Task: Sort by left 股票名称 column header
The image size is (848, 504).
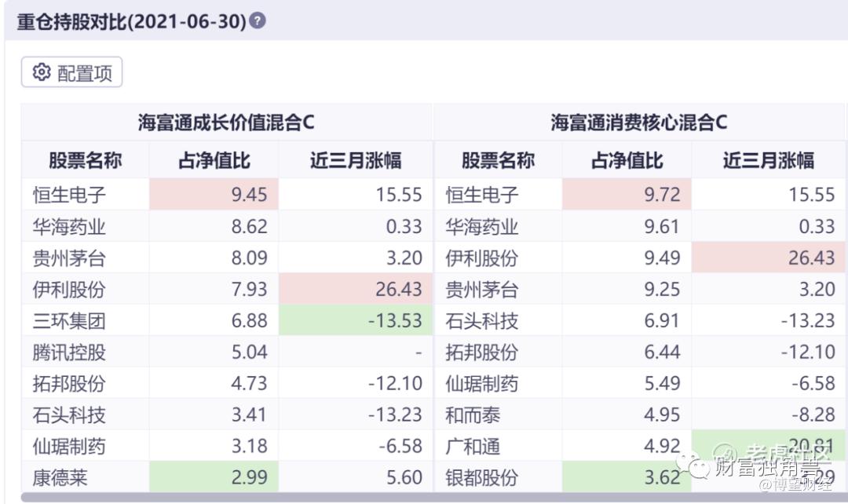Action: [86, 161]
